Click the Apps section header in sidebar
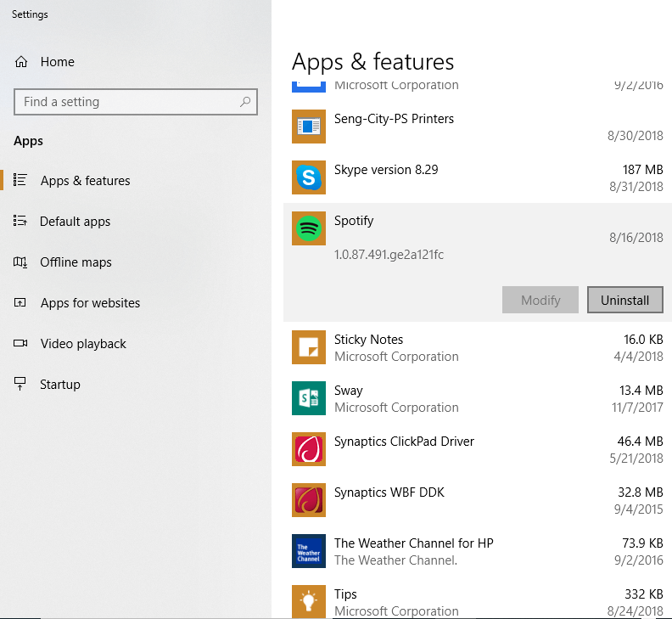Screen dimensions: 672x619 pyautogui.click(x=28, y=141)
